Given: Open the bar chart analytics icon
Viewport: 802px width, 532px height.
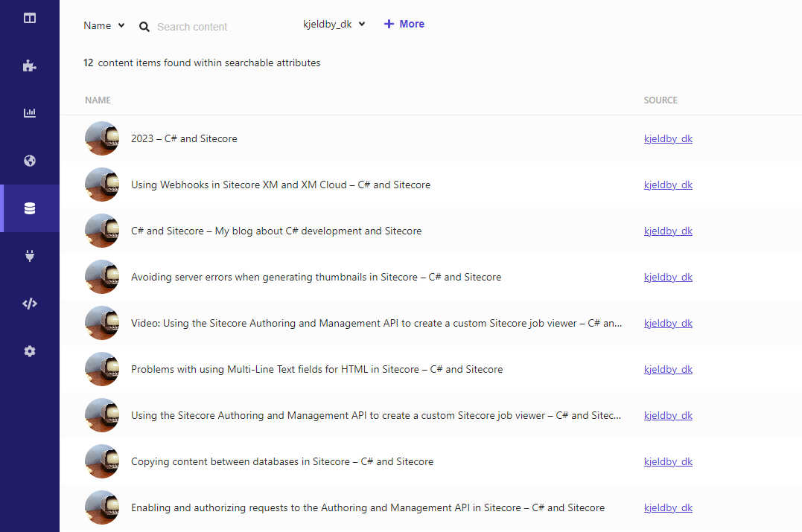Looking at the screenshot, I should [30, 113].
